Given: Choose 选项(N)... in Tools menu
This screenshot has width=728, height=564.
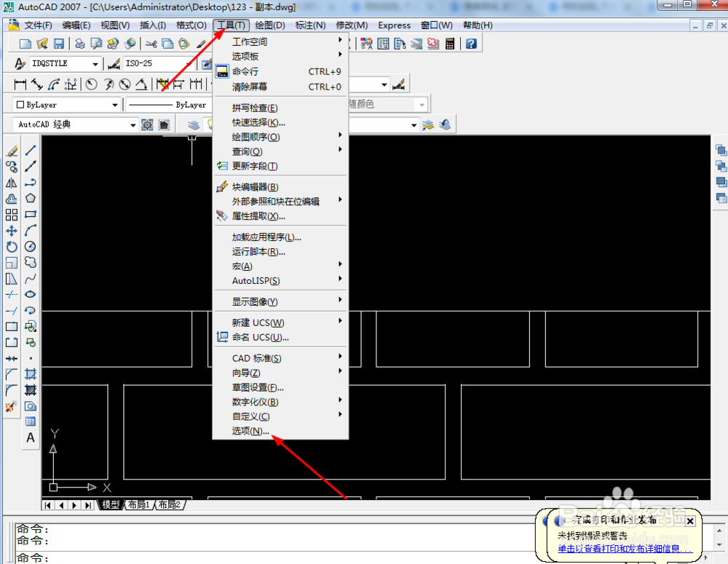Looking at the screenshot, I should [x=280, y=431].
